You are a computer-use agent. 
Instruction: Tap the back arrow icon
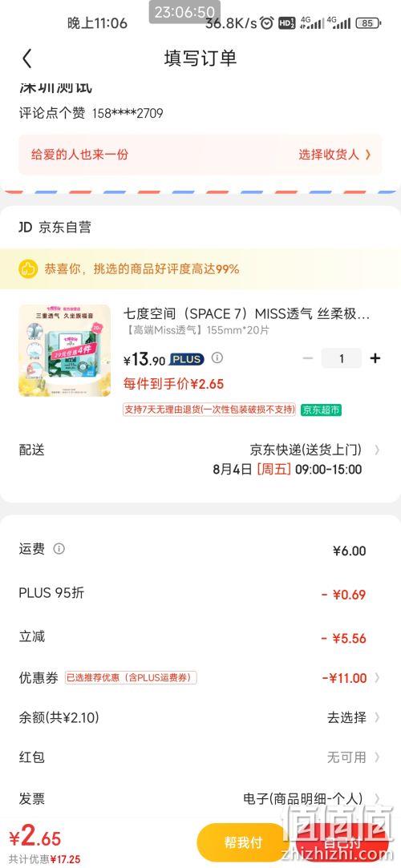27,59
